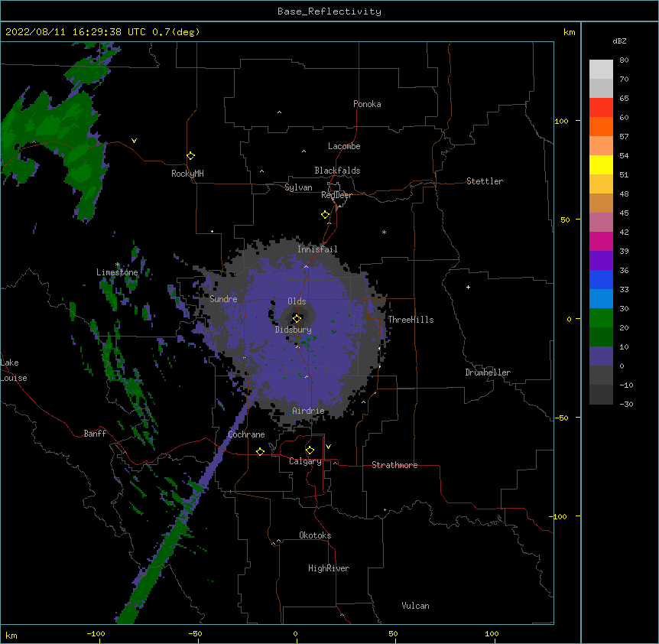Image resolution: width=659 pixels, height=644 pixels.
Task: Select the Limestone label
Action: 117,272
